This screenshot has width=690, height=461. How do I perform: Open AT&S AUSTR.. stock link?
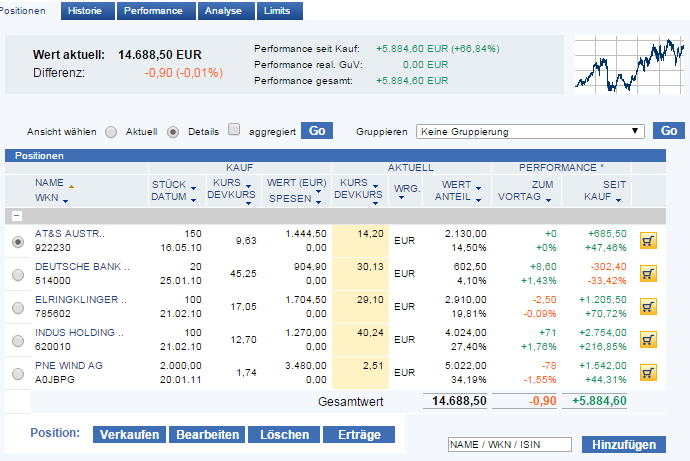pyautogui.click(x=70, y=234)
